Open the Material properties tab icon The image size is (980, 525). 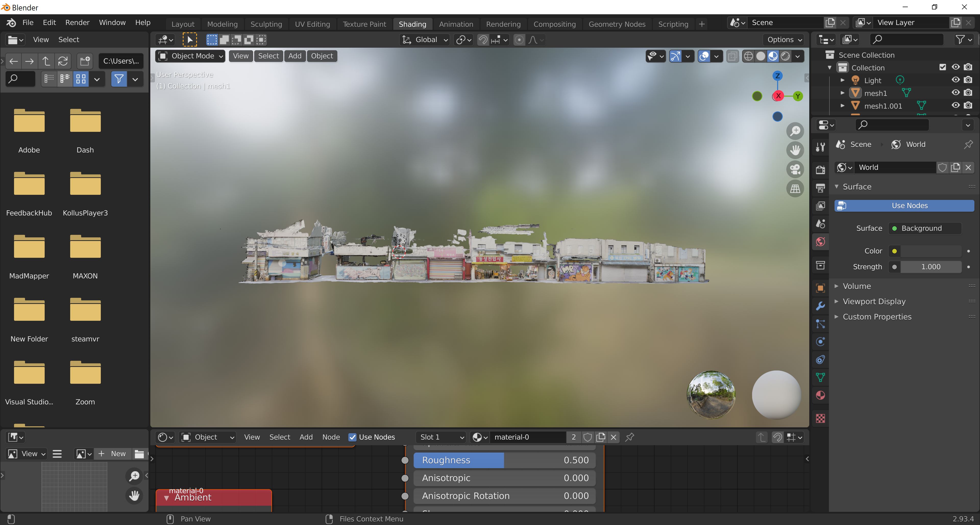pyautogui.click(x=820, y=395)
